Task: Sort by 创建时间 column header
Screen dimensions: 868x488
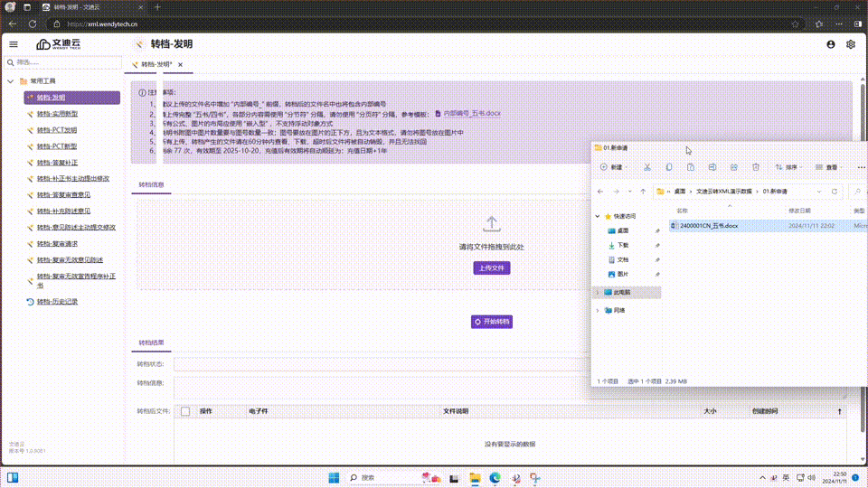Action: 765,411
